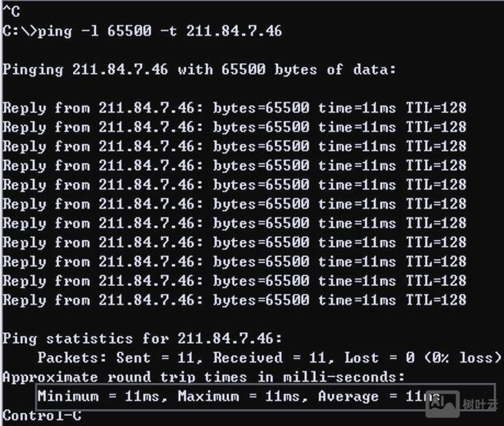This screenshot has width=504, height=426.
Task: Click the Control-C text at the bottom
Action: (x=42, y=416)
